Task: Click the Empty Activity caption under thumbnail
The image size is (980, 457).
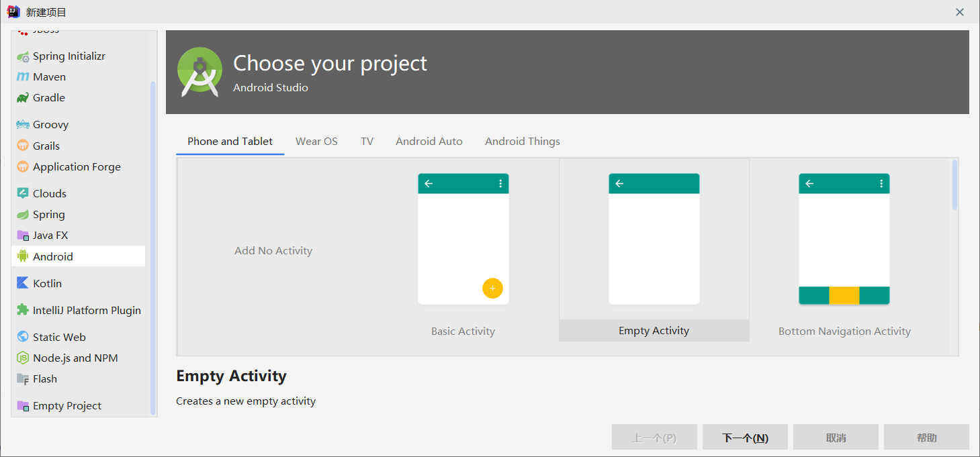Action: point(654,331)
